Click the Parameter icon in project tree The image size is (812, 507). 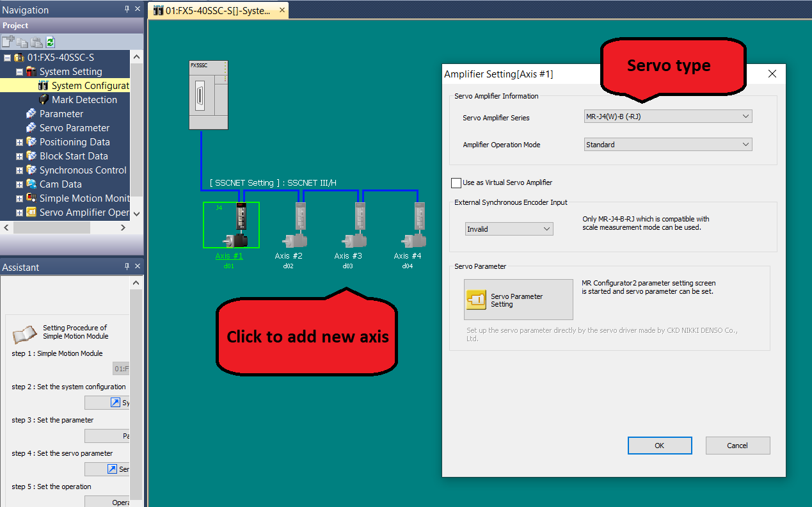[31, 114]
